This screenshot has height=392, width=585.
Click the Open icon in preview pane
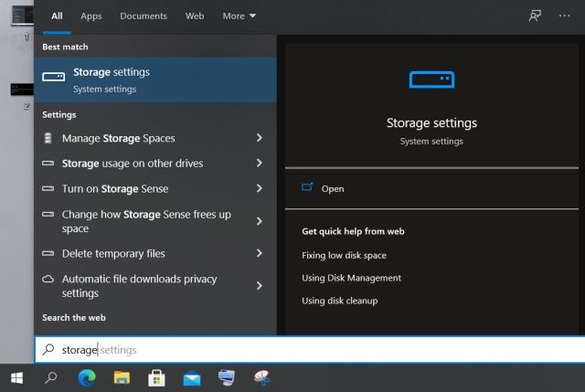pyautogui.click(x=307, y=186)
